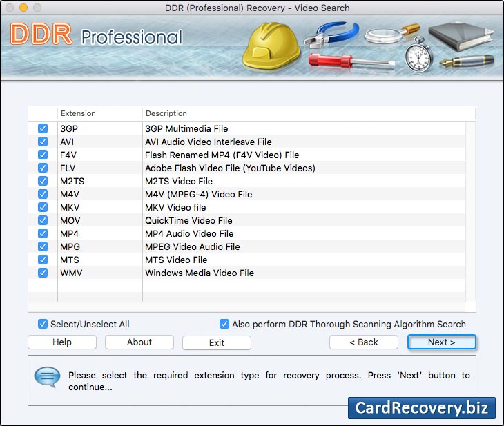Click the About button
The height and width of the screenshot is (426, 504).
tap(139, 342)
